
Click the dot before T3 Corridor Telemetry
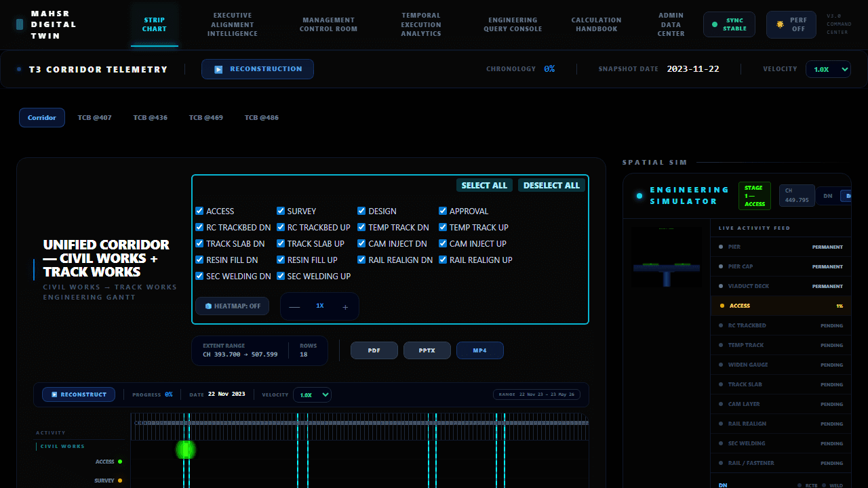[x=19, y=69]
